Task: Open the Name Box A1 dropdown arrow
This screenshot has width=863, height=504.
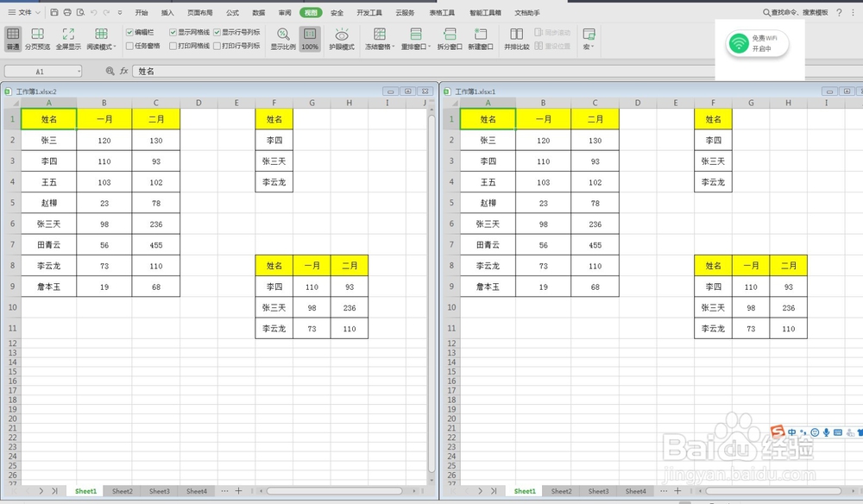Action: tap(79, 71)
